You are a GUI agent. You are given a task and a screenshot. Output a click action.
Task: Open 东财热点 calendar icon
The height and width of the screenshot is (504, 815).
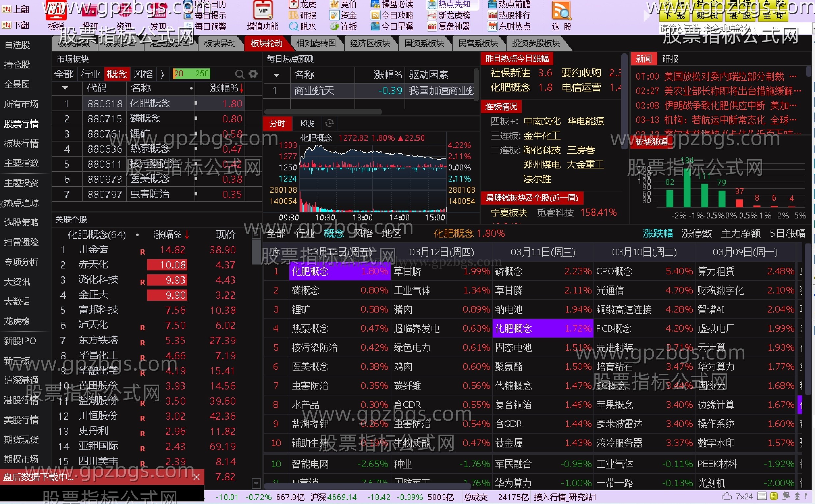pyautogui.click(x=492, y=26)
